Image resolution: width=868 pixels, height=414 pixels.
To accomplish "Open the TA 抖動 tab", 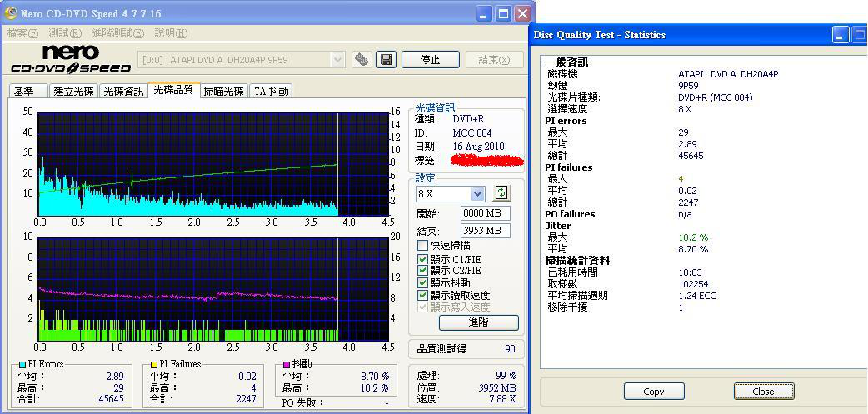I will coord(272,91).
